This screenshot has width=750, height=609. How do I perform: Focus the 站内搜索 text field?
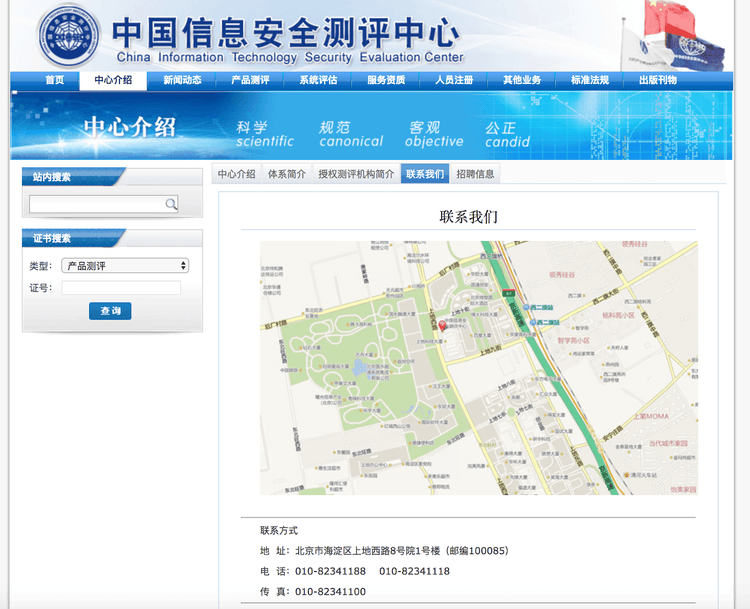[x=103, y=204]
